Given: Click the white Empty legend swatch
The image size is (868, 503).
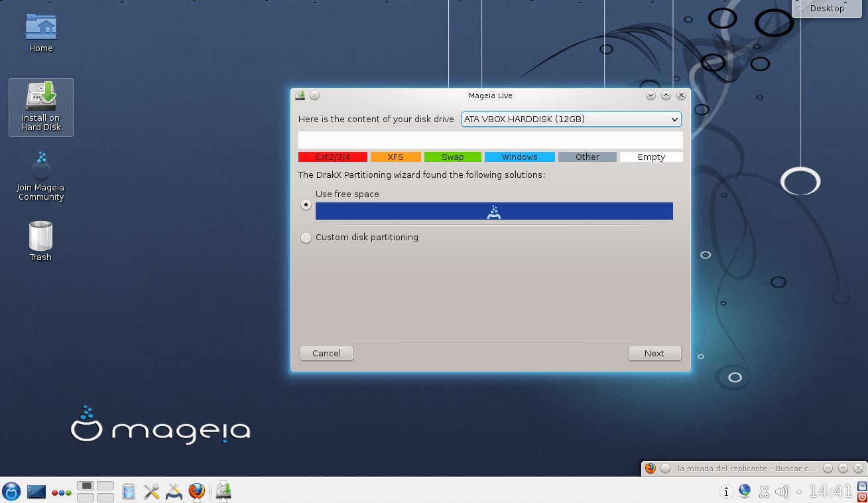Looking at the screenshot, I should tap(651, 157).
